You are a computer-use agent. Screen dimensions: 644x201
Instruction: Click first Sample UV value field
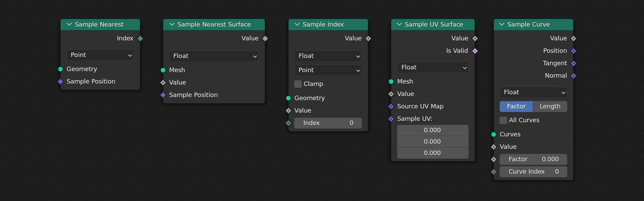point(433,130)
